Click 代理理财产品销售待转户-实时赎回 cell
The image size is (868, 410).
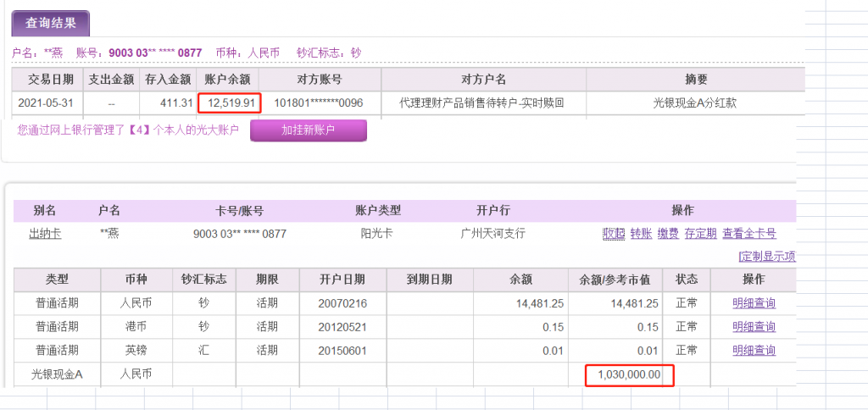tap(483, 102)
